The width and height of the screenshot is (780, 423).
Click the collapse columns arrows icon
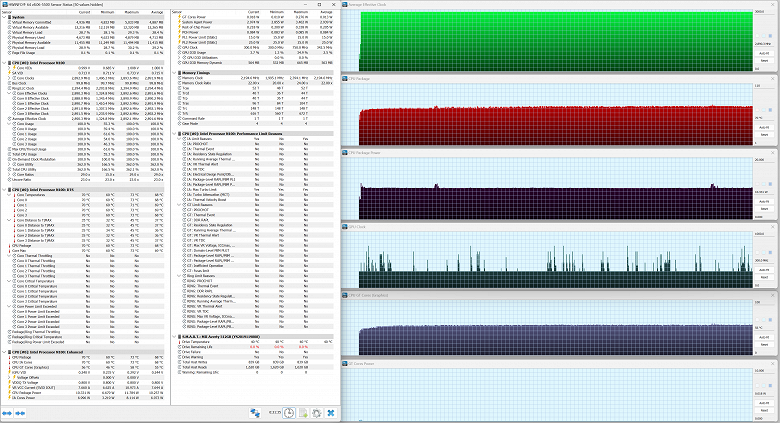click(x=22, y=412)
